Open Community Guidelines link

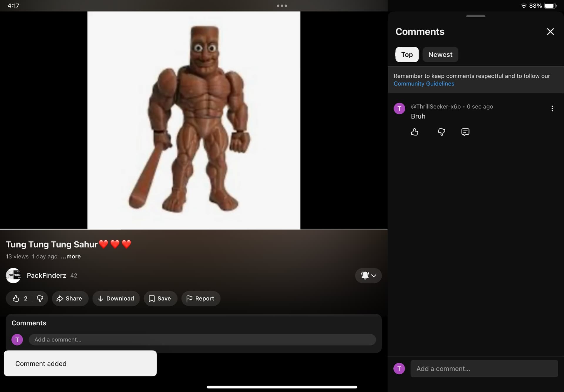tap(424, 84)
